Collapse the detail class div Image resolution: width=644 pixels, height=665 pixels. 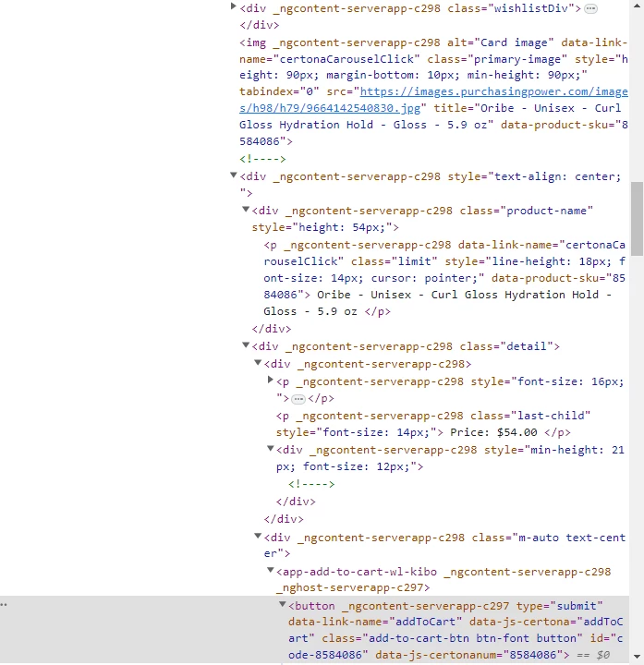click(245, 345)
